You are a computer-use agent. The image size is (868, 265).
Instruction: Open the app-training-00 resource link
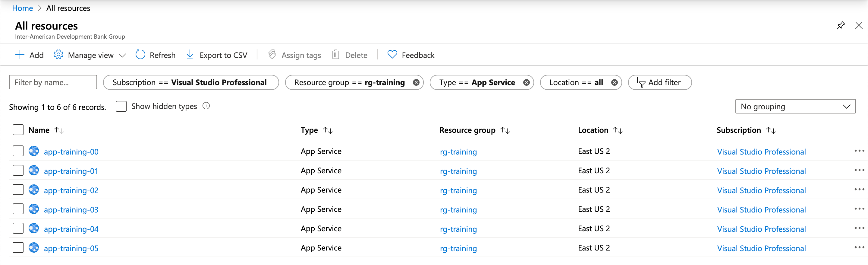(71, 152)
